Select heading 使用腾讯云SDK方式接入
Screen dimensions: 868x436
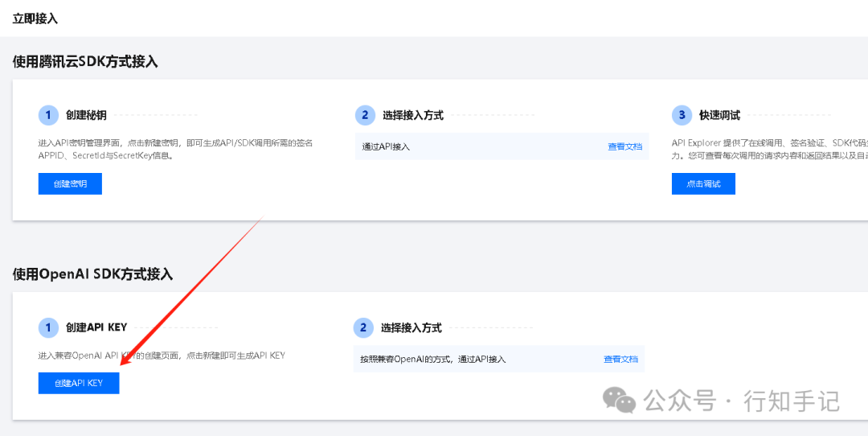coord(85,61)
